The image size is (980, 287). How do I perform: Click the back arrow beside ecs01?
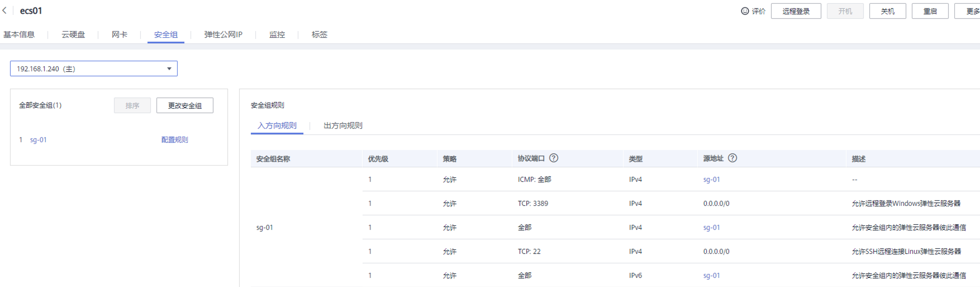pyautogui.click(x=4, y=11)
